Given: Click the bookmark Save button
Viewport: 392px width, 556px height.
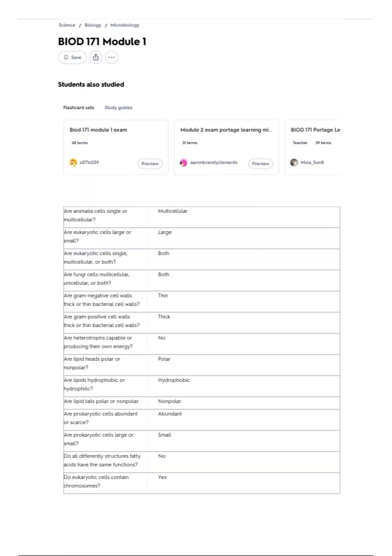Looking at the screenshot, I should 72,57.
